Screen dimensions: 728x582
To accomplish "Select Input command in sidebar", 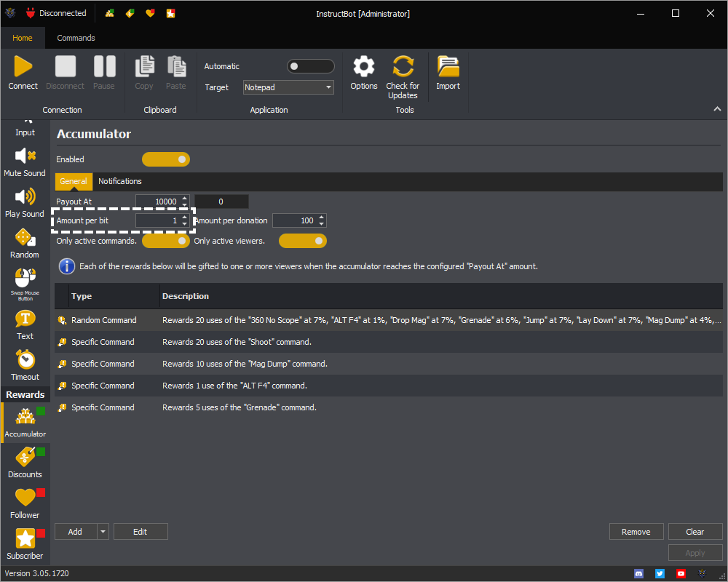I will pos(25,129).
